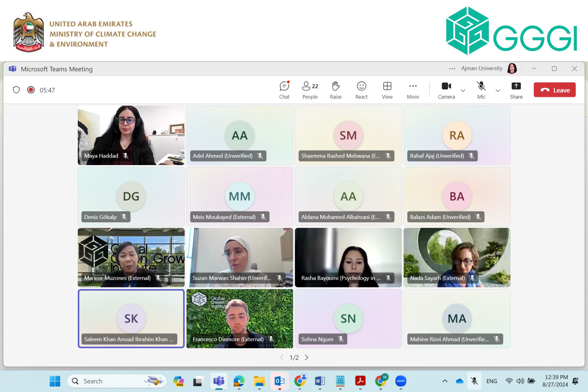
Task: Show hidden system tray icons
Action: pyautogui.click(x=445, y=381)
